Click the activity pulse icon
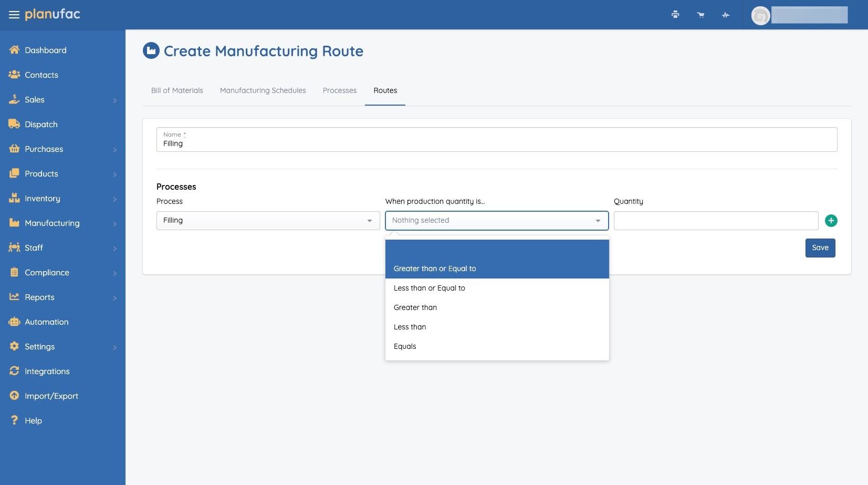The width and height of the screenshot is (868, 485). [726, 15]
